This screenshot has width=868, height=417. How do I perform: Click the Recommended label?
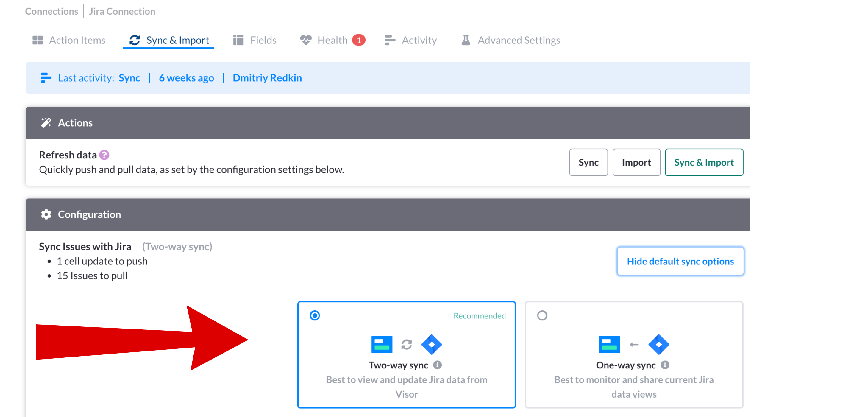(480, 315)
